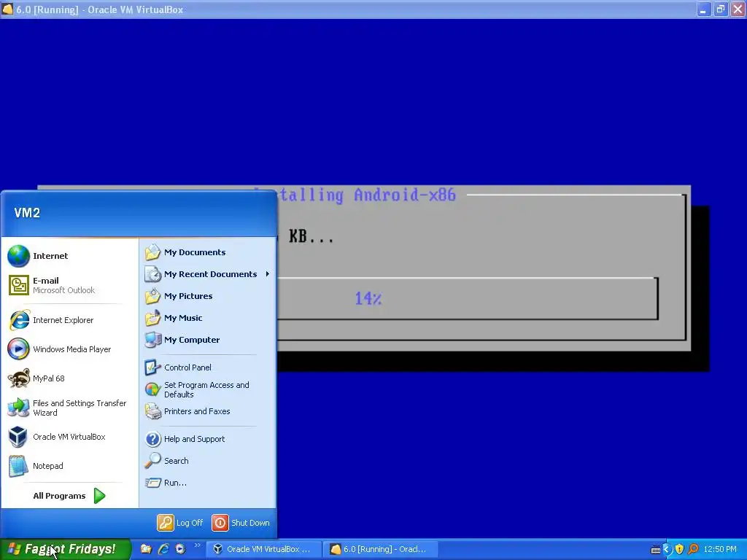
Task: Open My Documents folder
Action: point(207,252)
